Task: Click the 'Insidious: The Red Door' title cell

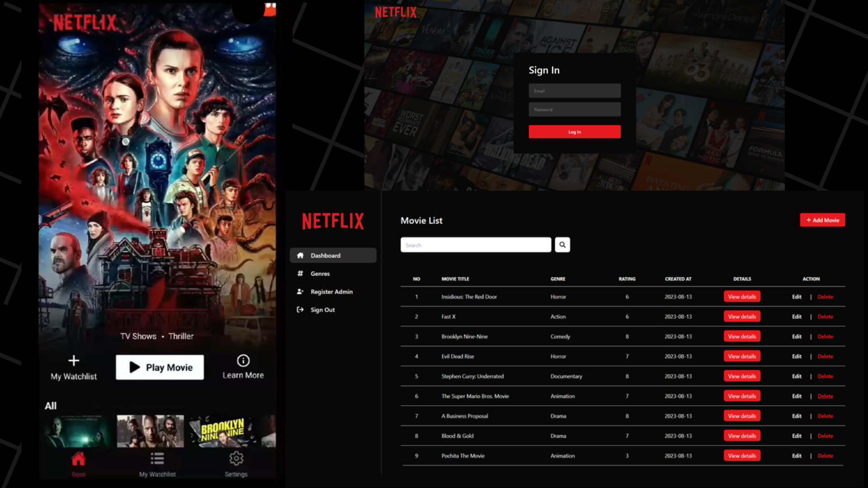Action: tap(469, 297)
